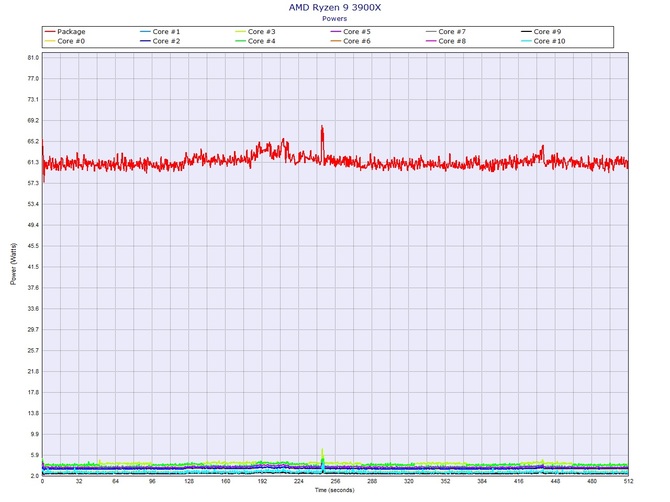Click the 61.3 value on the power axis
The height and width of the screenshot is (502, 670).
click(33, 162)
